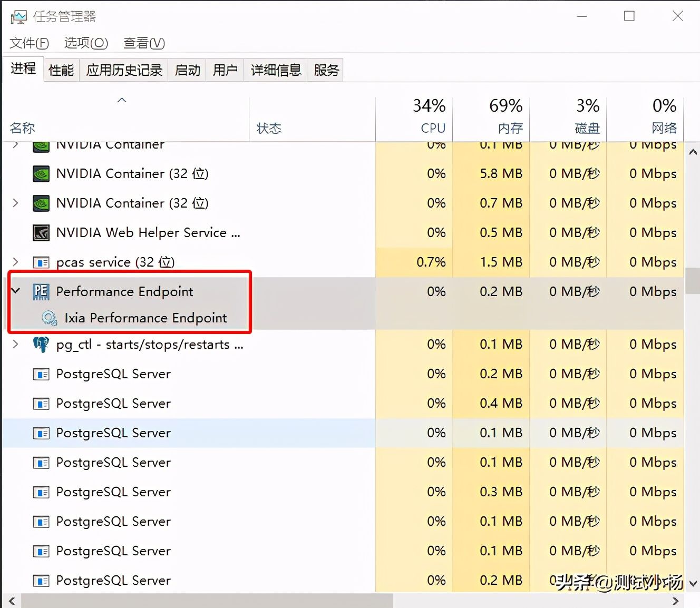The height and width of the screenshot is (608, 700).
Task: Click the highlighted PostgreSQL Server row icon
Action: coord(41,433)
